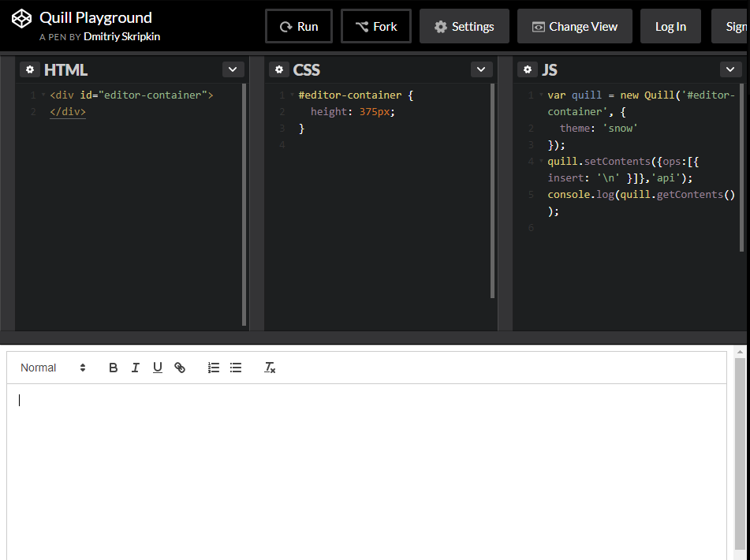Click the JS editor scrollbar

click(742, 167)
